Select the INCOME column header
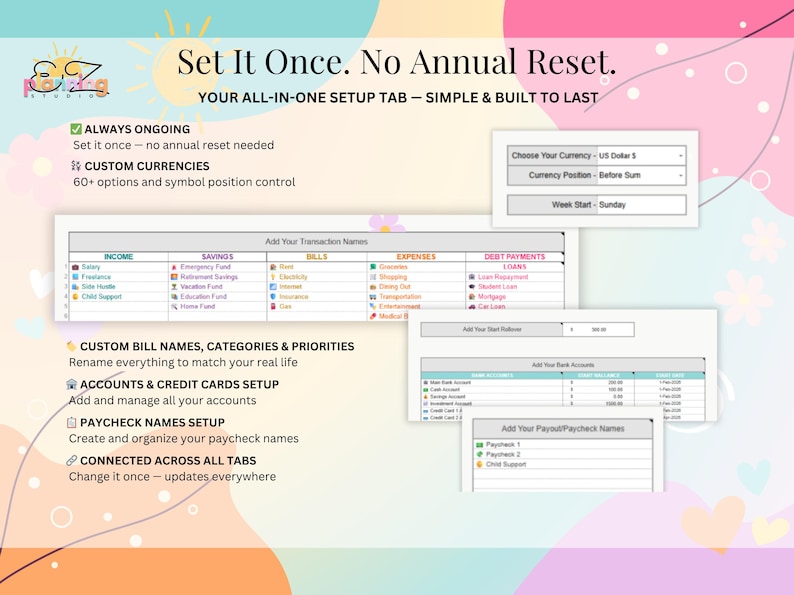794x595 pixels. click(118, 257)
